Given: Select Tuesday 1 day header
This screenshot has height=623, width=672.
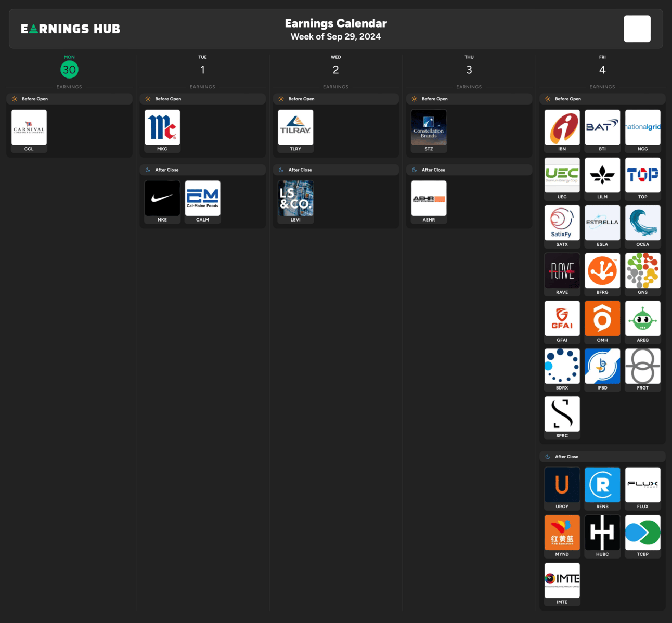Looking at the screenshot, I should click(202, 66).
